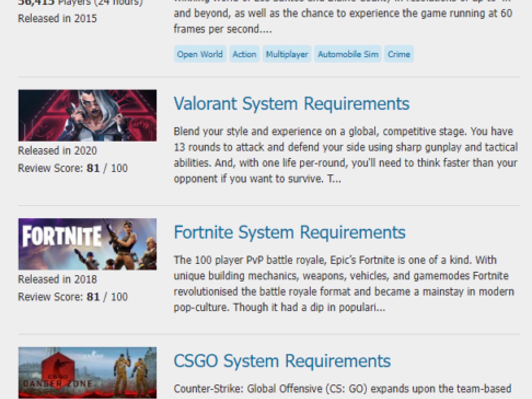Click Valorant's Review Score 81 text
Screen dimensions: 532x399
(x=73, y=168)
